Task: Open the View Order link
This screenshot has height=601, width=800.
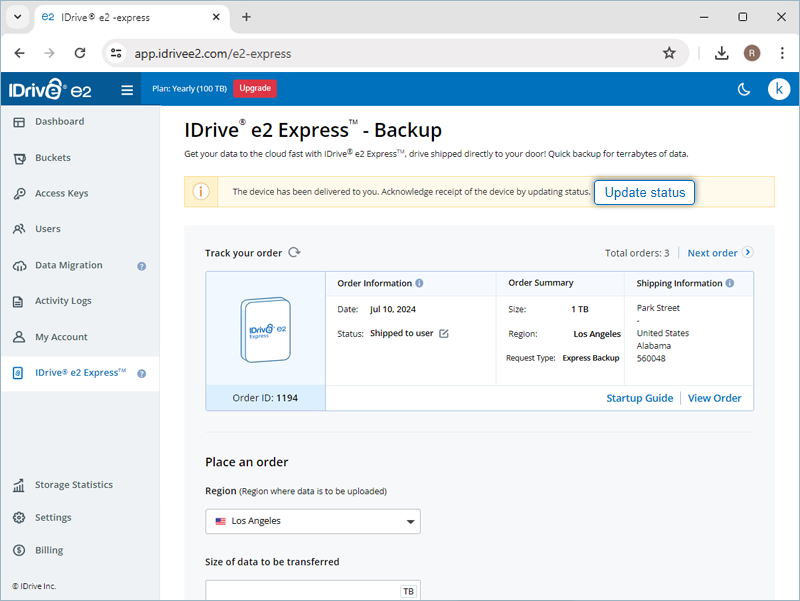Action: tap(714, 398)
